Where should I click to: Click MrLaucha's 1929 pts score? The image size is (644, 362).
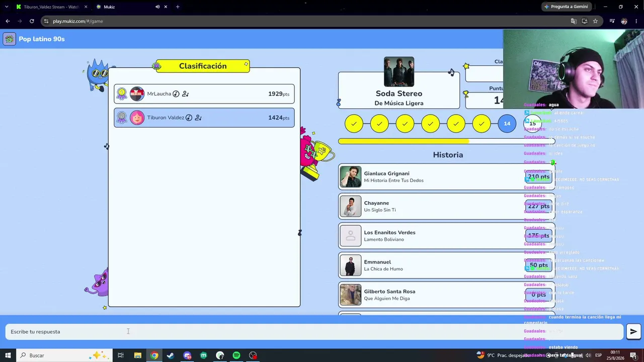pyautogui.click(x=279, y=94)
